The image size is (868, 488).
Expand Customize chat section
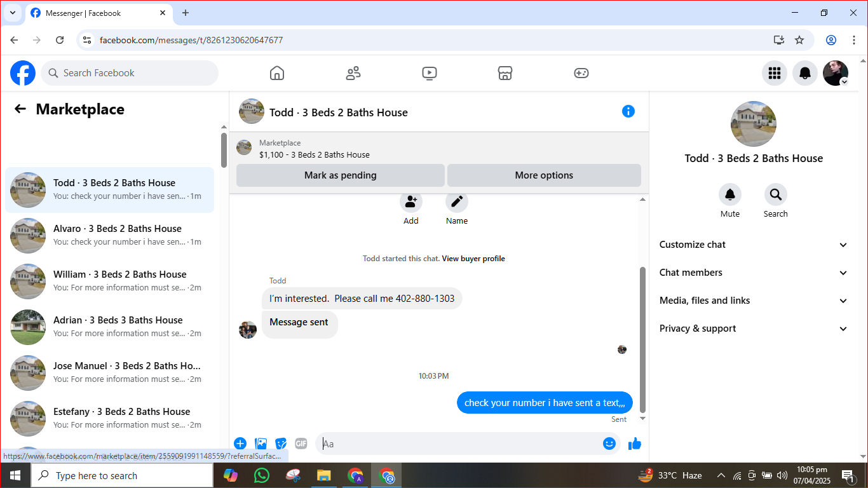(x=754, y=245)
